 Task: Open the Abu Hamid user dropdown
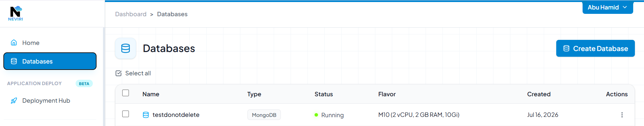tap(608, 7)
